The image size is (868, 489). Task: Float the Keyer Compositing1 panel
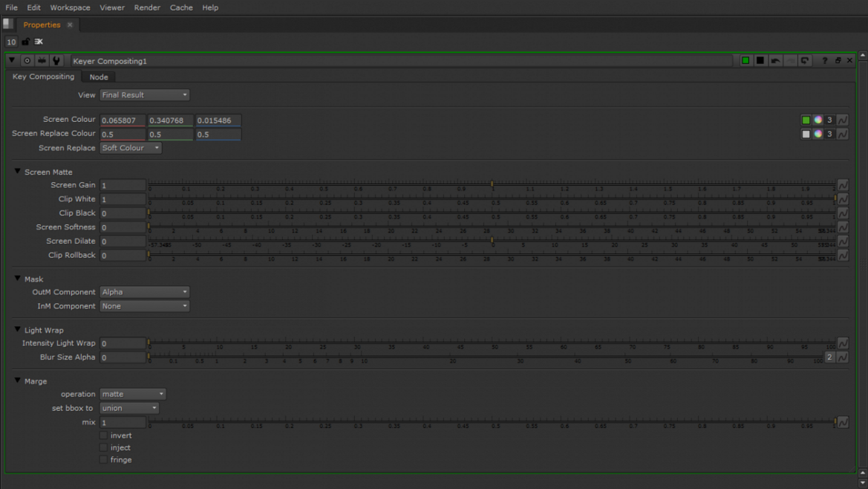pyautogui.click(x=838, y=60)
